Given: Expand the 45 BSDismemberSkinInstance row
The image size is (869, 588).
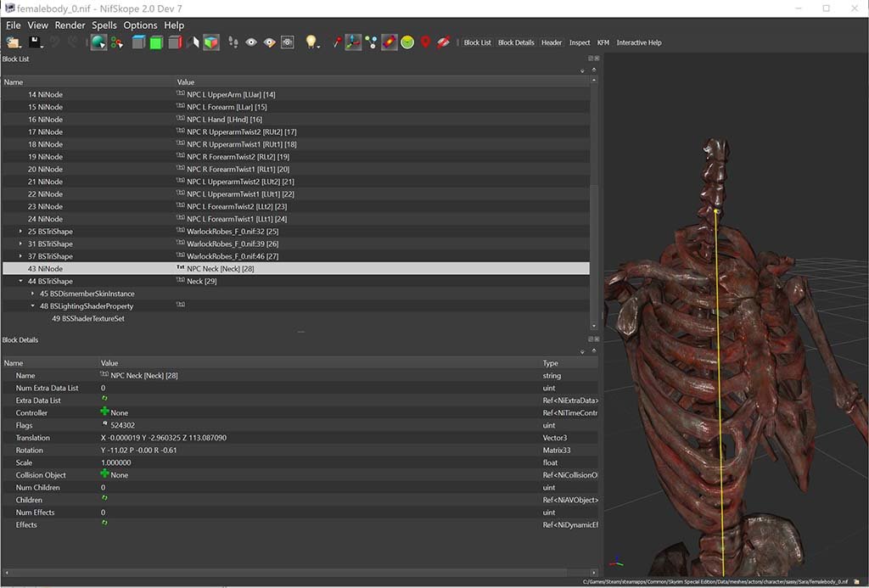Looking at the screenshot, I should tap(32, 294).
